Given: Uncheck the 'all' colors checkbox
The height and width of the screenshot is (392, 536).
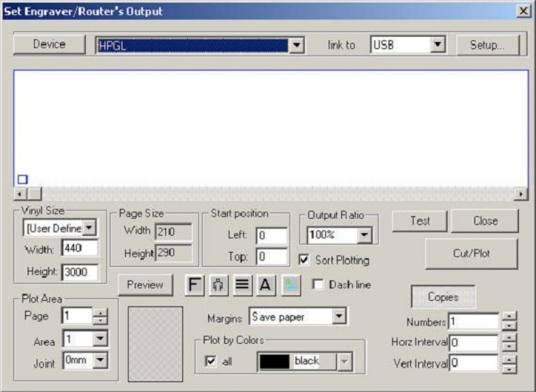Looking at the screenshot, I should pyautogui.click(x=210, y=361).
